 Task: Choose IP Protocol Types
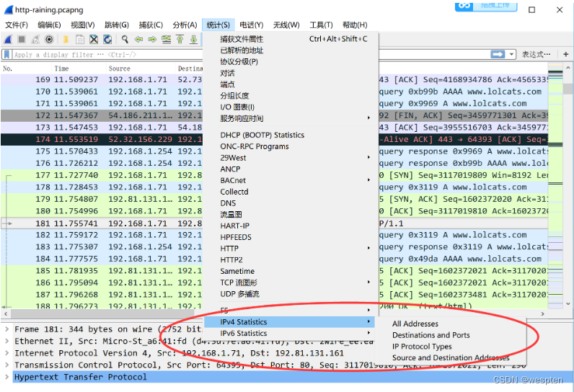click(451, 347)
